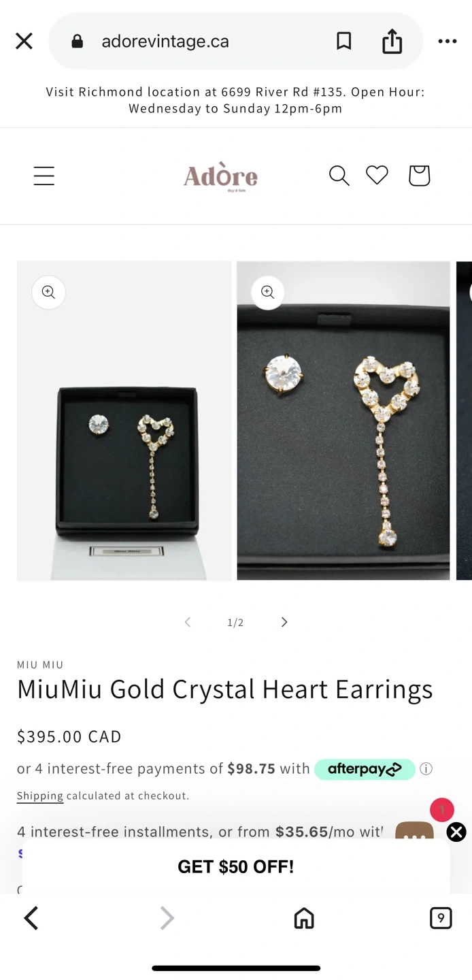Show next slide in image gallery
The width and height of the screenshot is (472, 980).
pyautogui.click(x=284, y=622)
